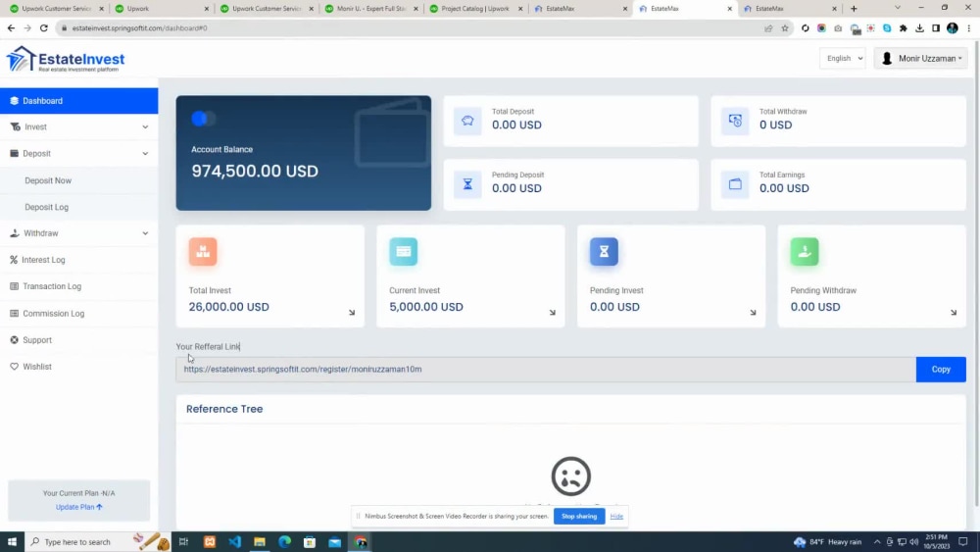Open Pending Invest details arrow
Viewport: 980px width, 552px height.
click(753, 313)
